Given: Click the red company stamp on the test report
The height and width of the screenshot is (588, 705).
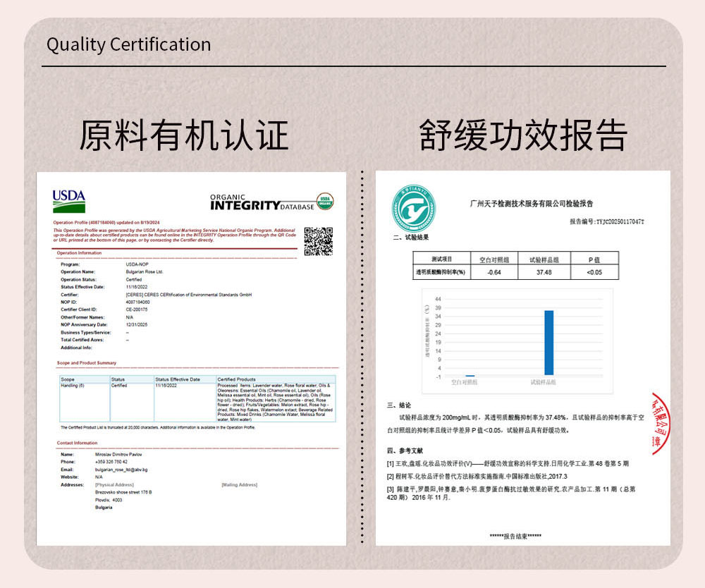Looking at the screenshot, I should pos(661,423).
